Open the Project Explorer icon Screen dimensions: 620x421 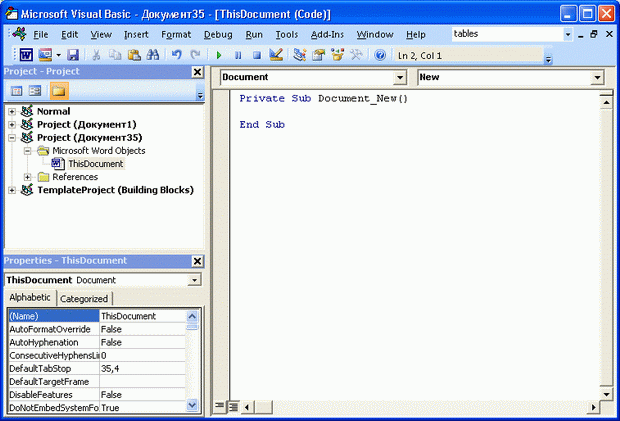tap(299, 55)
